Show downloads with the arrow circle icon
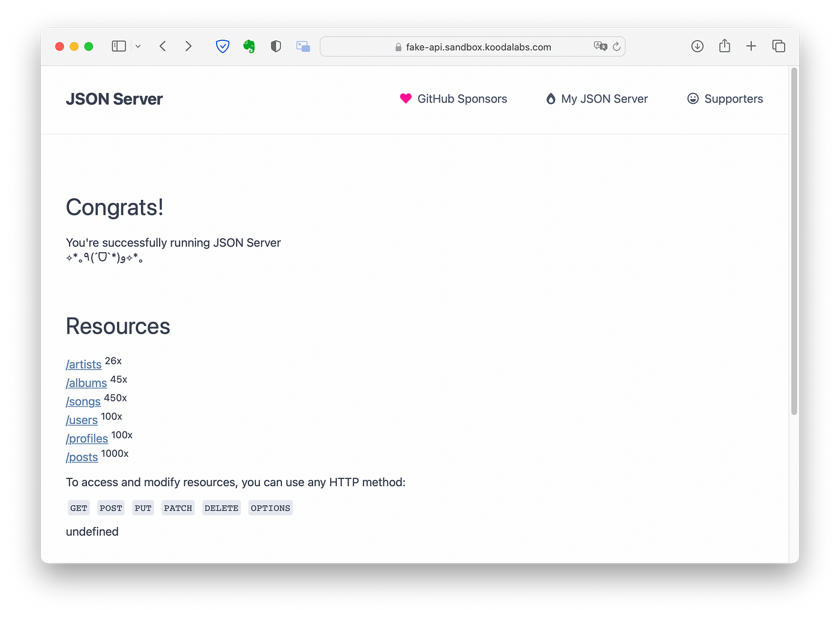 (x=697, y=46)
